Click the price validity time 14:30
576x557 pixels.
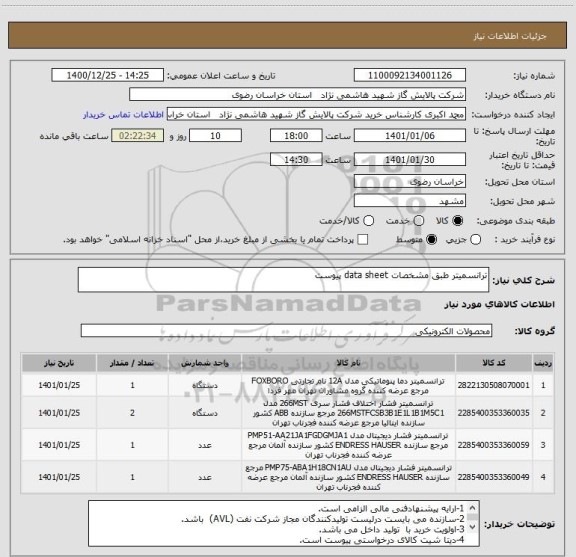[x=296, y=159]
